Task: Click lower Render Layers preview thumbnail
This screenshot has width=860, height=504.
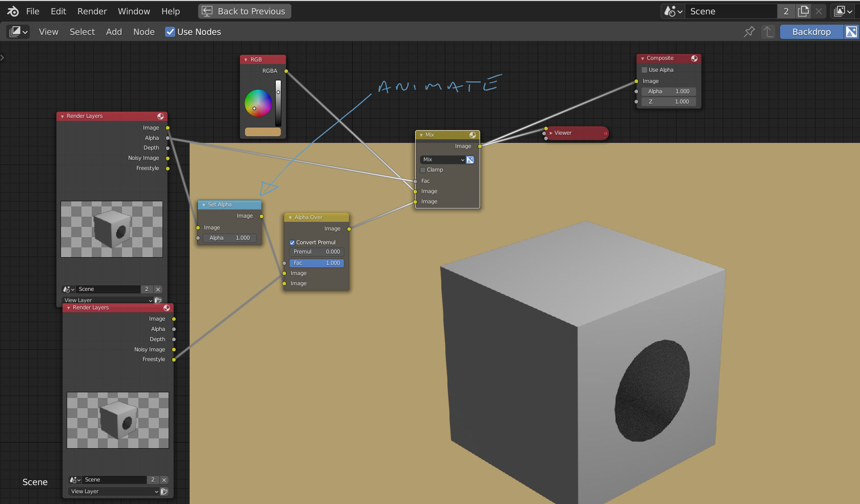Action: (118, 421)
